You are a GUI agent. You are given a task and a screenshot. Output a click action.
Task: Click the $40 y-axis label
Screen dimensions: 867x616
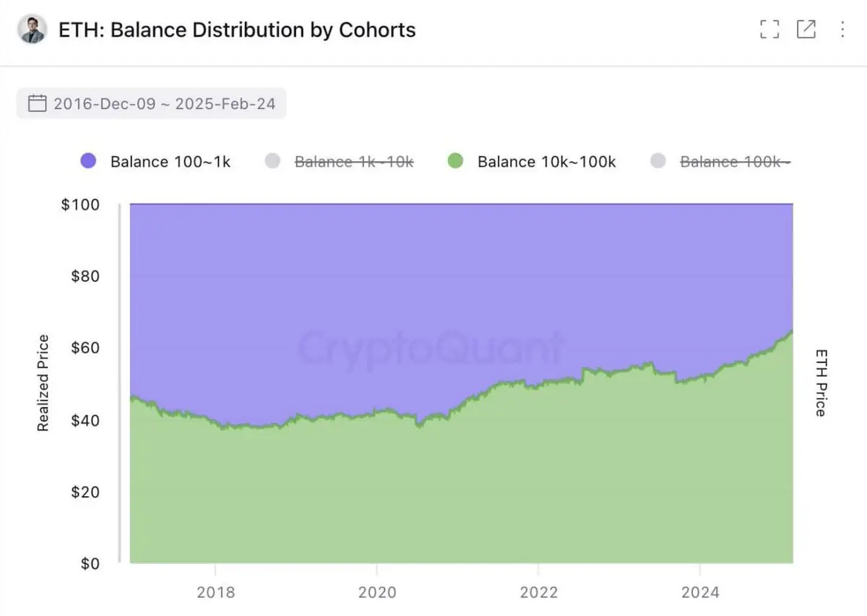tap(85, 420)
